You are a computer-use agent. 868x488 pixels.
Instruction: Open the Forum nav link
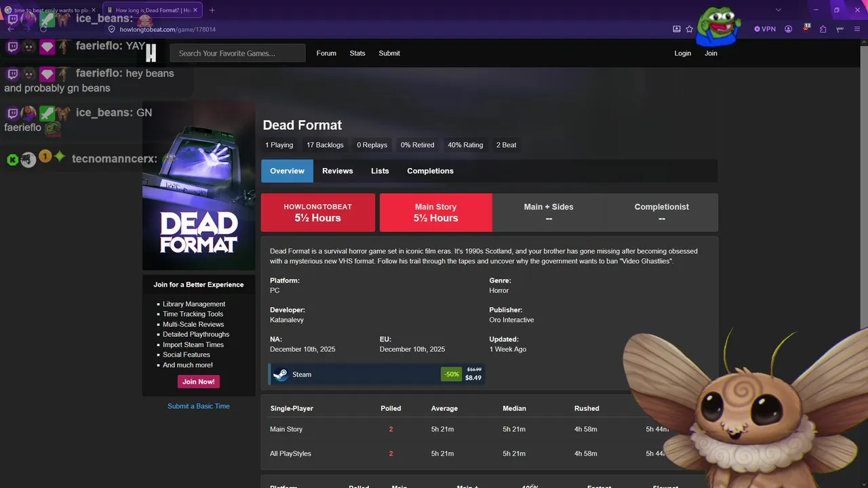coord(326,53)
